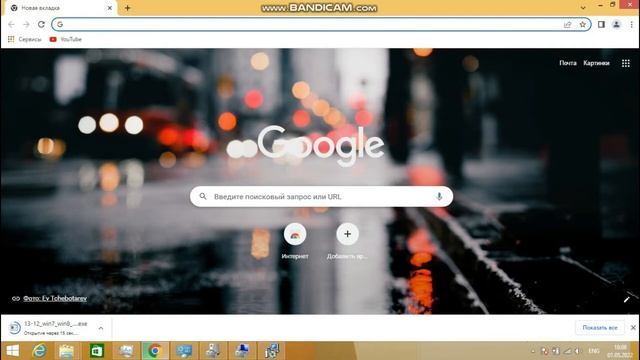Start voice search with the microphone
Screen dimensions: 640x360
[439, 197]
